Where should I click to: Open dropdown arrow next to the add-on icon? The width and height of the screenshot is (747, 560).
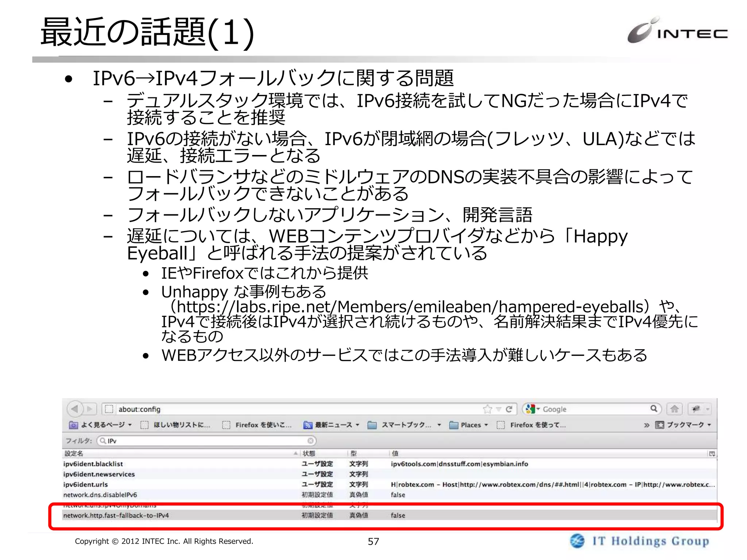tap(708, 409)
